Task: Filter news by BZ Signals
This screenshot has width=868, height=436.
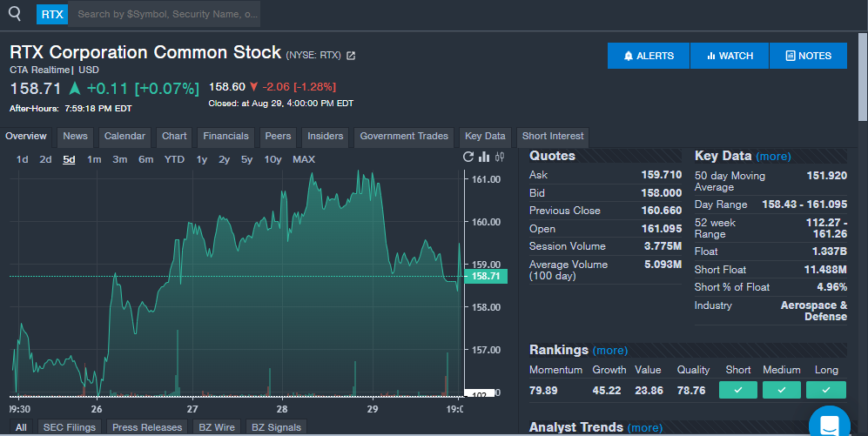Action: (x=276, y=427)
